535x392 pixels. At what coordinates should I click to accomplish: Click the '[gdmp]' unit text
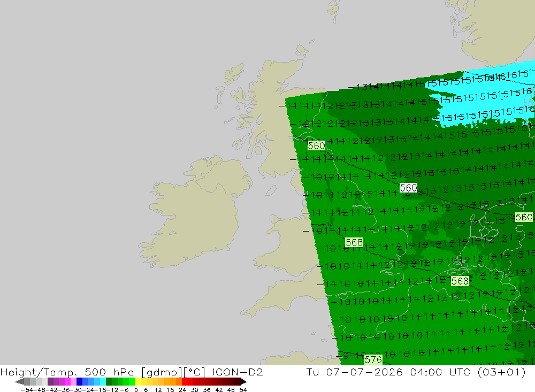[x=162, y=372]
